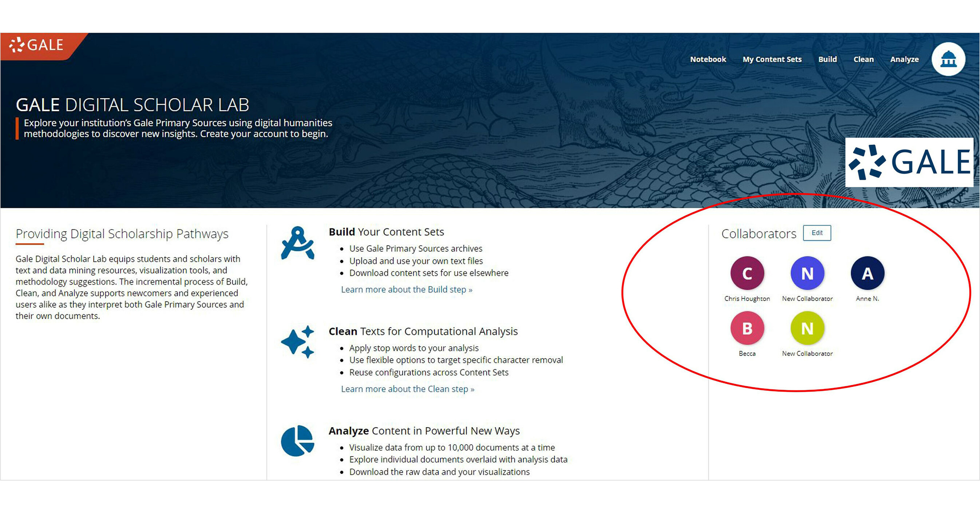This screenshot has width=980, height=513.
Task: Click the green New Collaborator avatar
Action: [x=807, y=328]
